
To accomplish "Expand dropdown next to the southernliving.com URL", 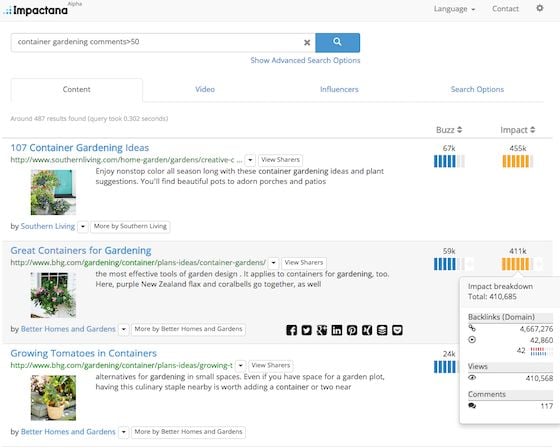I will pyautogui.click(x=250, y=160).
